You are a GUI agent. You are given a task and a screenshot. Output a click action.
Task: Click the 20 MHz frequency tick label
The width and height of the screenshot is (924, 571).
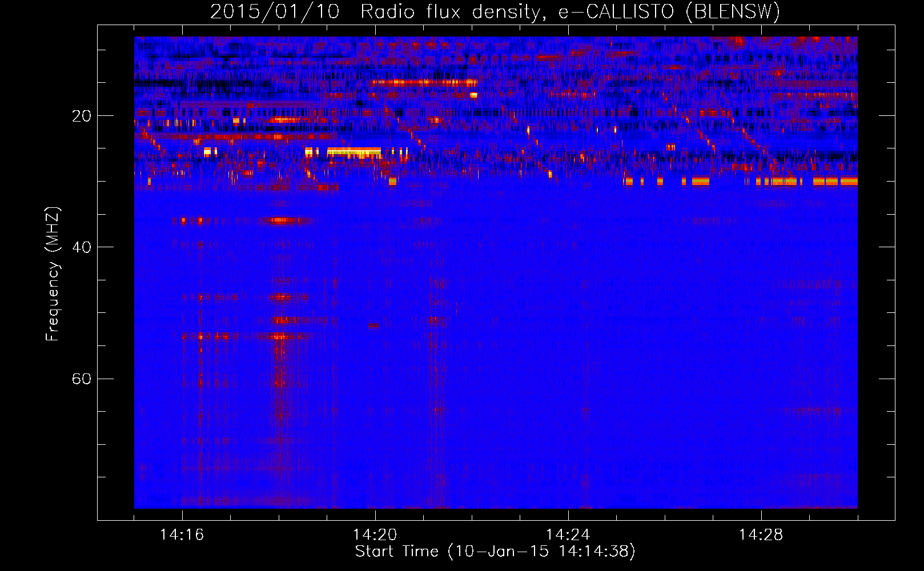pyautogui.click(x=82, y=116)
